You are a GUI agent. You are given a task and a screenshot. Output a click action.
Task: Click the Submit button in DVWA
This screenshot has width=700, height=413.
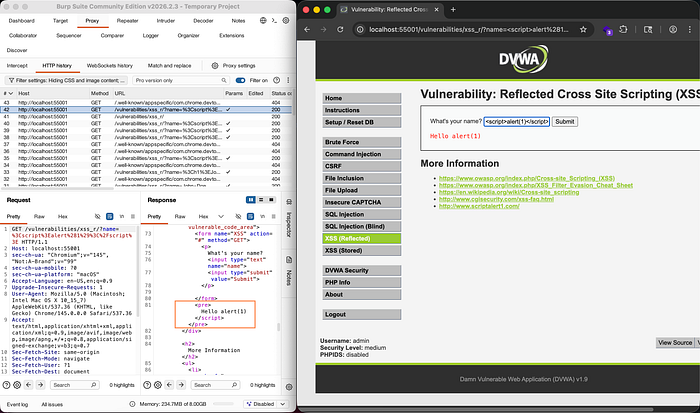565,121
